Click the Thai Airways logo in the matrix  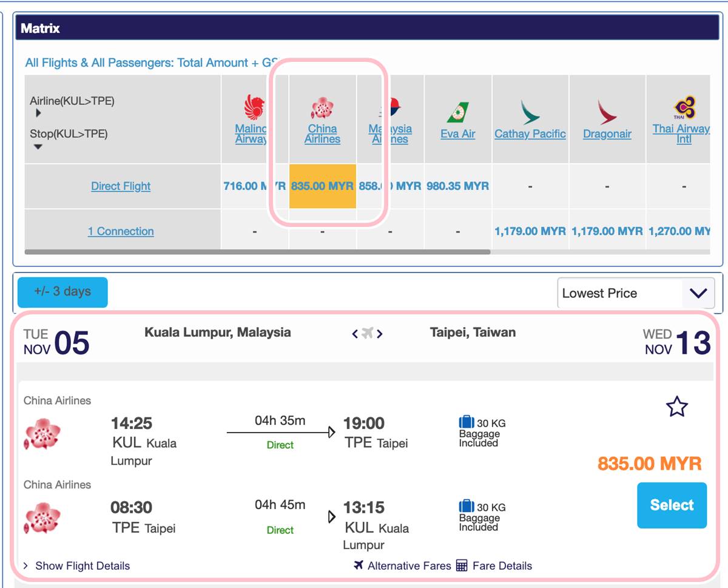point(684,108)
